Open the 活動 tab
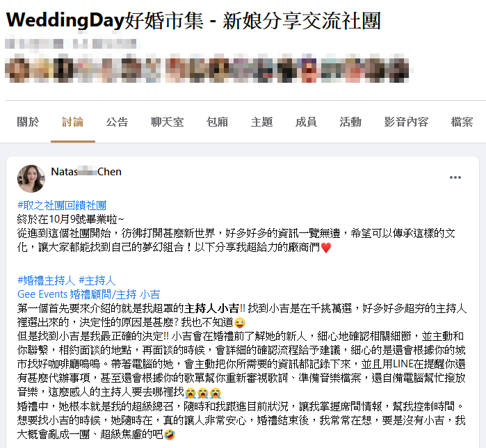Image resolution: width=486 pixels, height=448 pixels. point(350,122)
